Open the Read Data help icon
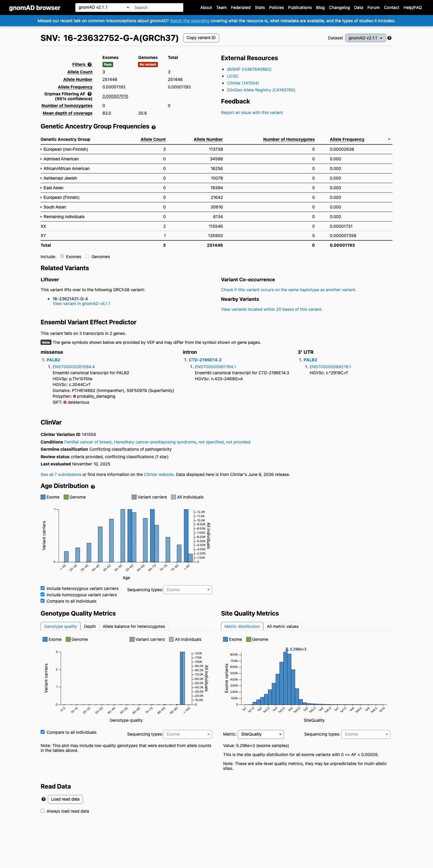Viewport: 433px width, 868px height. pos(43,799)
